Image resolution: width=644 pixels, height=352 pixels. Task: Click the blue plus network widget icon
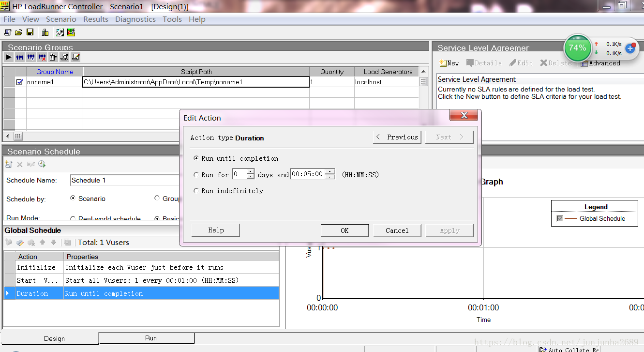pos(630,48)
